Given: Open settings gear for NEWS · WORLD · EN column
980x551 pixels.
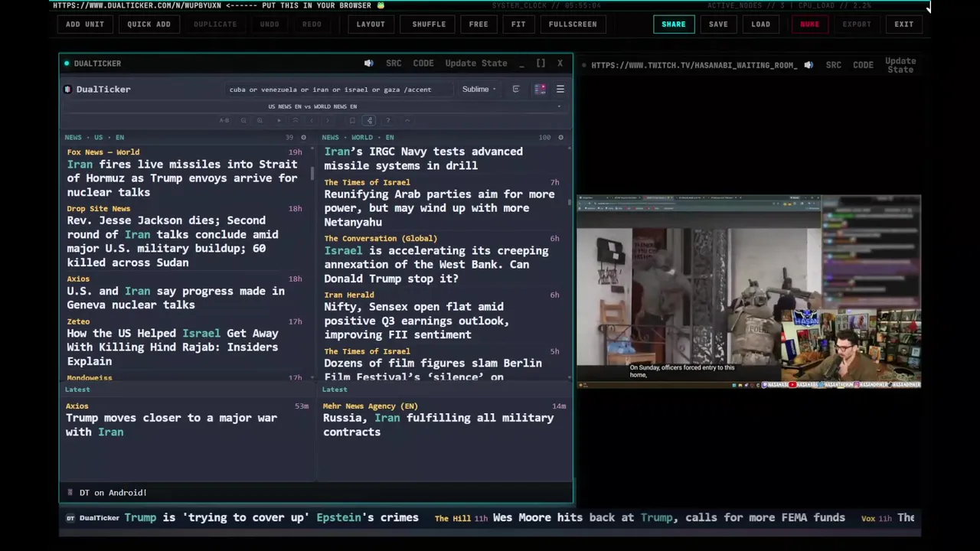Looking at the screenshot, I should [x=560, y=138].
